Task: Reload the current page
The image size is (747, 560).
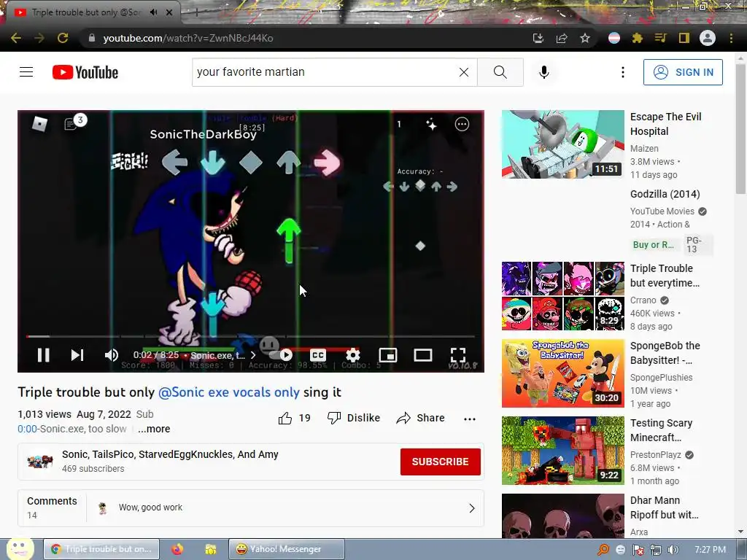Action: click(x=63, y=38)
